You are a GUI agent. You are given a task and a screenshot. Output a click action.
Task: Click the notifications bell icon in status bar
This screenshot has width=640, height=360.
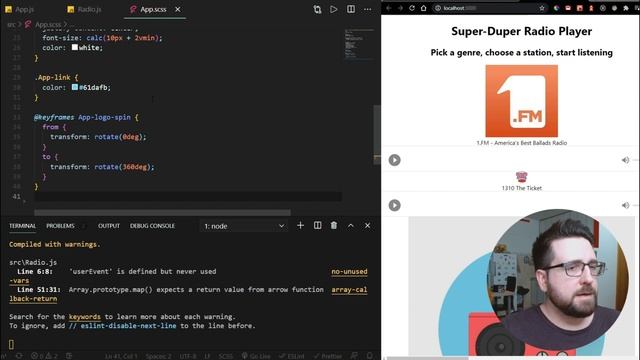(x=369, y=356)
